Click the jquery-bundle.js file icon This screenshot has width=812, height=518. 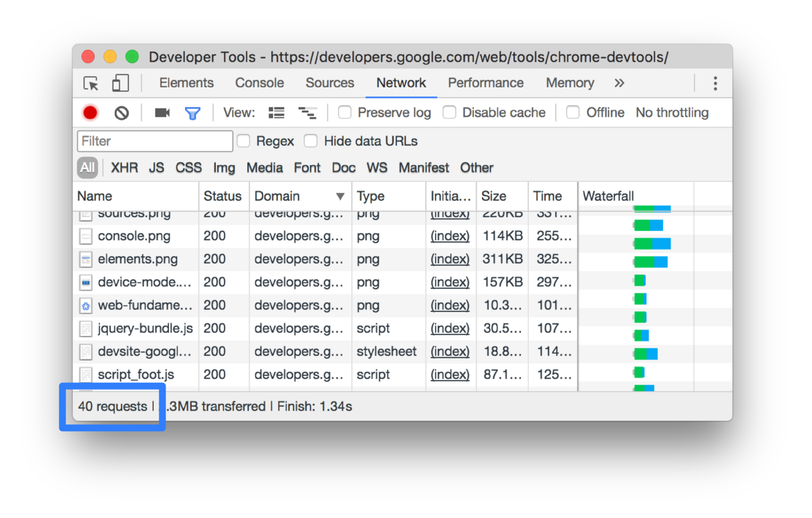coord(86,329)
